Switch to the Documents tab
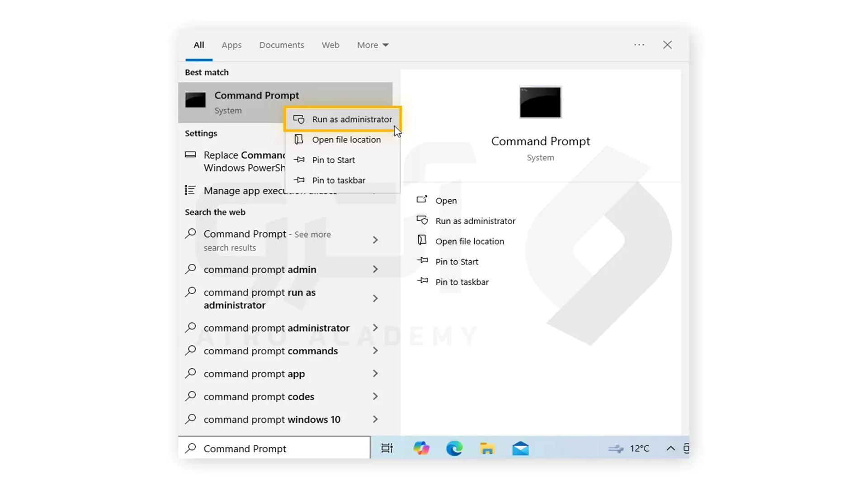The height and width of the screenshot is (488, 868). click(x=281, y=45)
